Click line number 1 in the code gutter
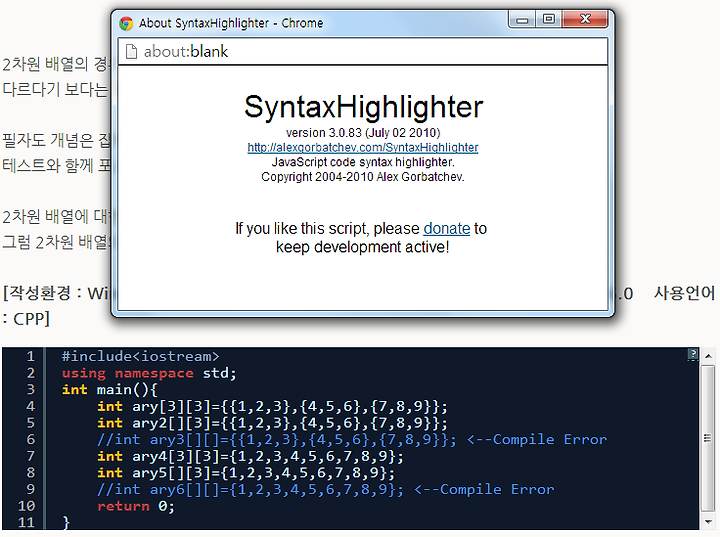 [30, 356]
